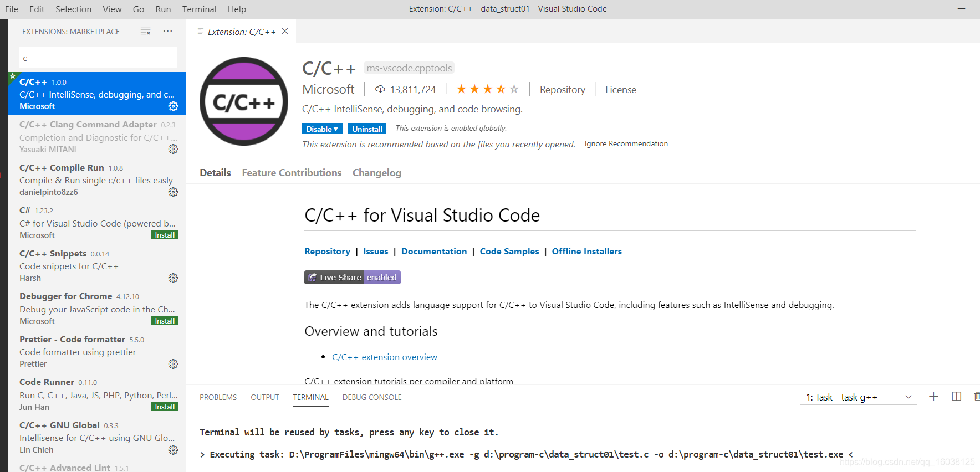
Task: Switch to Feature Contributions tab
Action: tap(292, 173)
